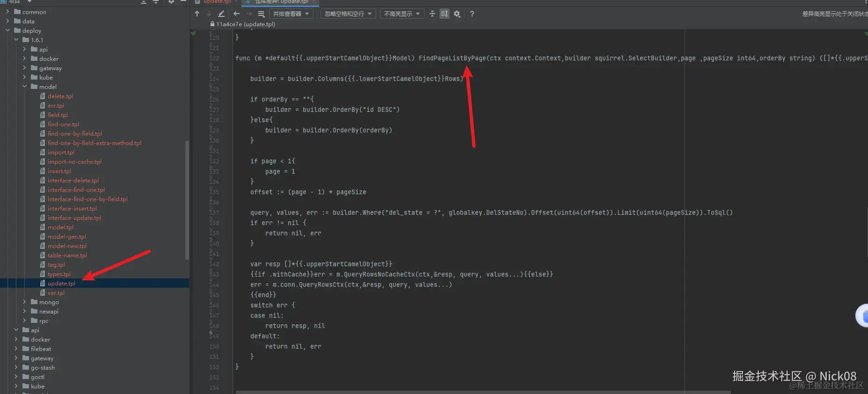This screenshot has width=868, height=394.
Task: Go to next file with right arrow
Action: tap(249, 14)
